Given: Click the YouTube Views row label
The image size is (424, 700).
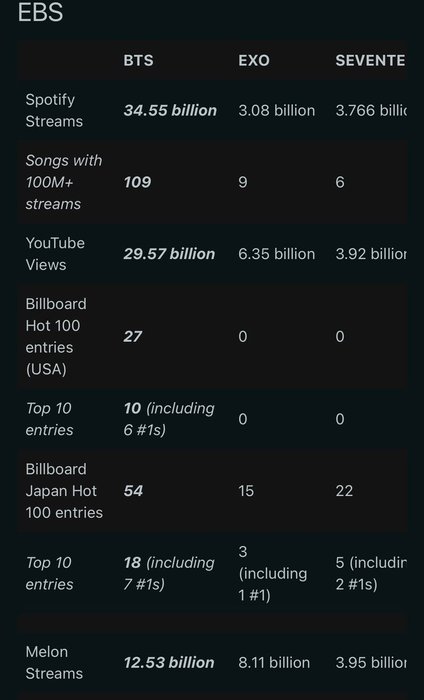Looking at the screenshot, I should 55,254.
